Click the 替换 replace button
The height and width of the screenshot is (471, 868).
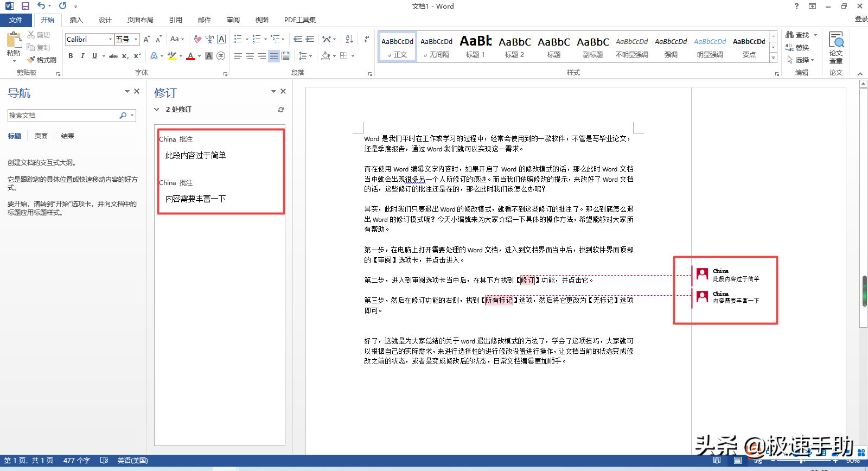(x=797, y=48)
